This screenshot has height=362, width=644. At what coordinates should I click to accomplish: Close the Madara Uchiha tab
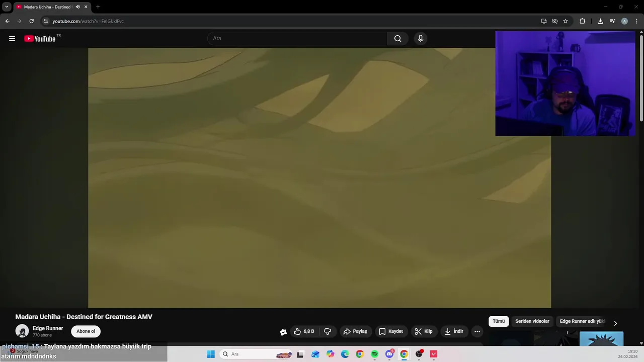click(x=86, y=7)
